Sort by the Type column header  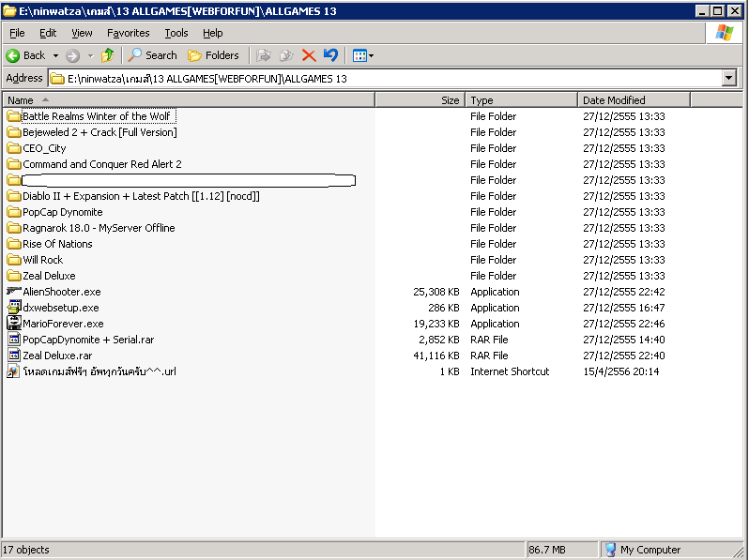[x=522, y=100]
